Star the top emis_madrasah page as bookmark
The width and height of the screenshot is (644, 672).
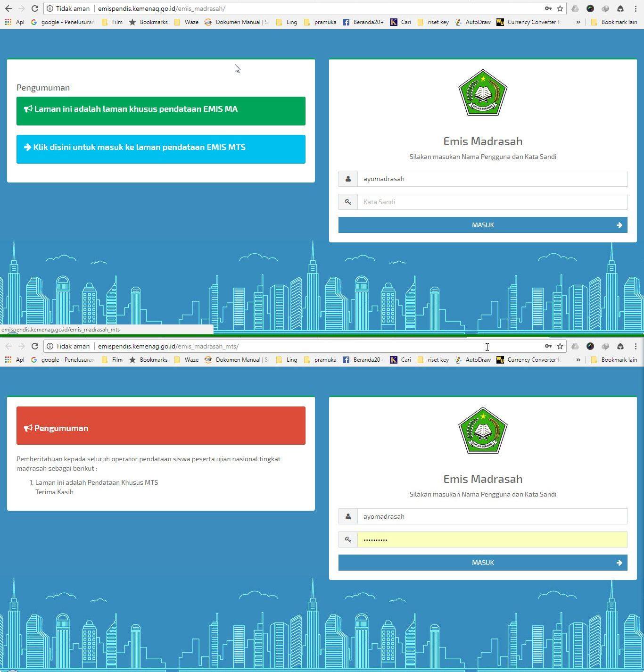pos(560,8)
